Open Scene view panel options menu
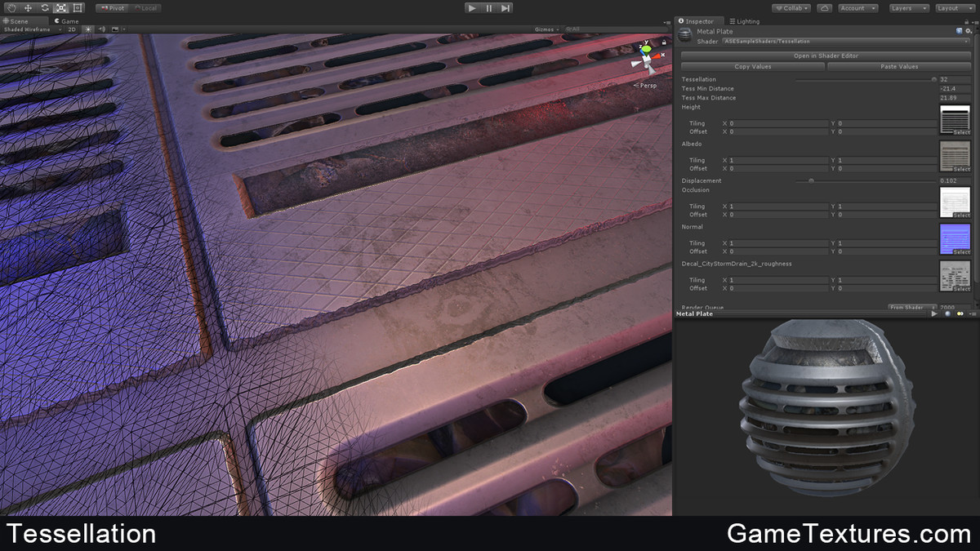This screenshot has width=980, height=551. coord(667,21)
